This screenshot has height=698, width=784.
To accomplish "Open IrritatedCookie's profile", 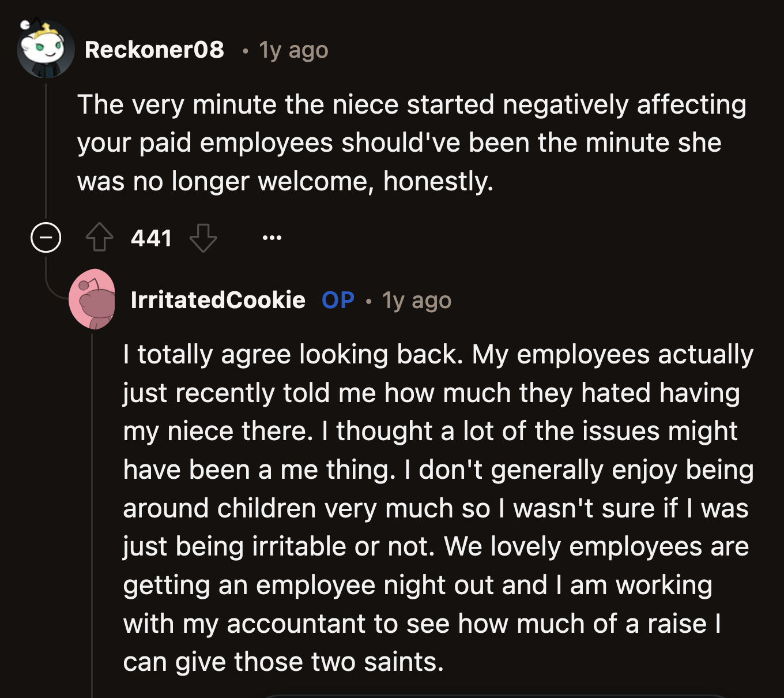I will (218, 300).
